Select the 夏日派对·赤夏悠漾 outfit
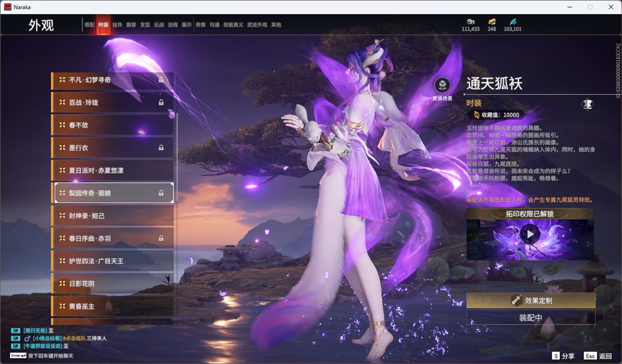The image size is (622, 364). (x=112, y=170)
